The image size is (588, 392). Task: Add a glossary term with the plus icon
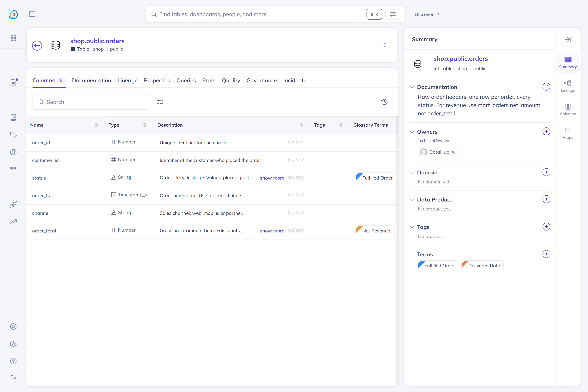tap(546, 254)
